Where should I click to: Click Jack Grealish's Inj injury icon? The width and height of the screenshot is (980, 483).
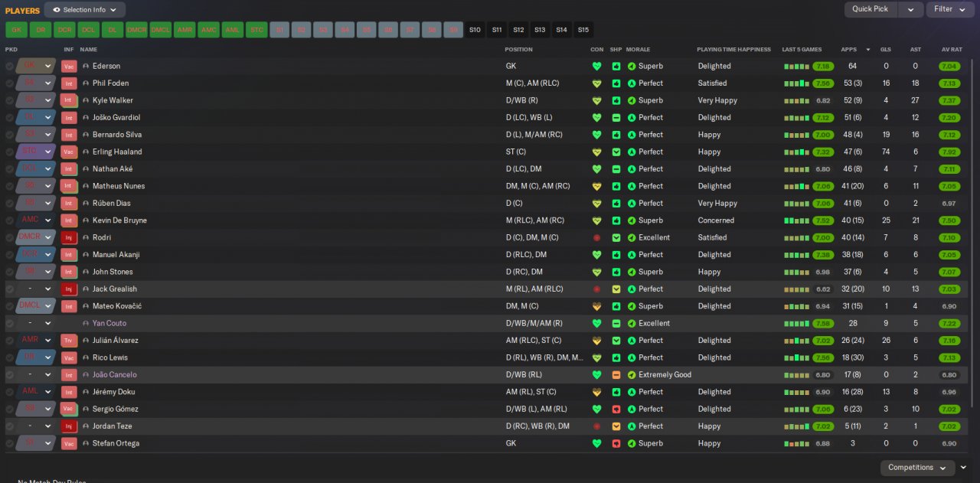69,289
